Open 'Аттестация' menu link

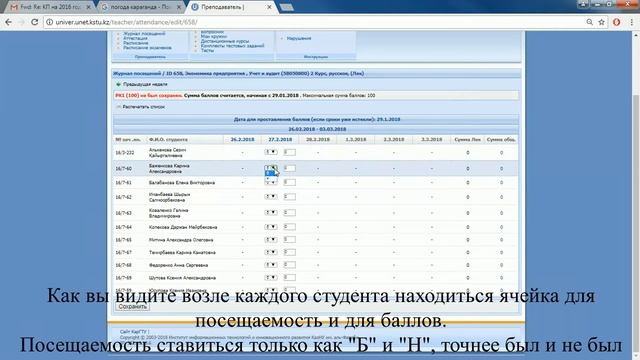tap(135, 38)
